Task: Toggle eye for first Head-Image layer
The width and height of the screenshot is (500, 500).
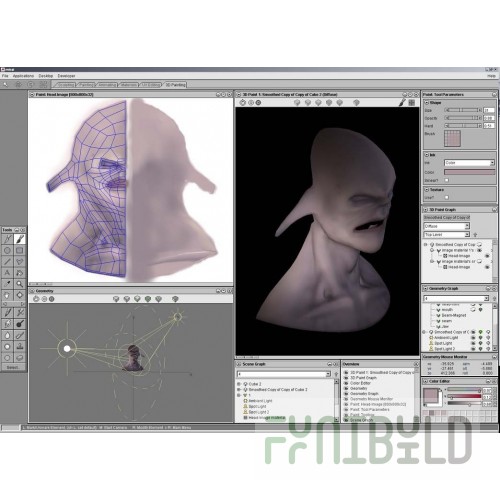Action: [x=487, y=256]
